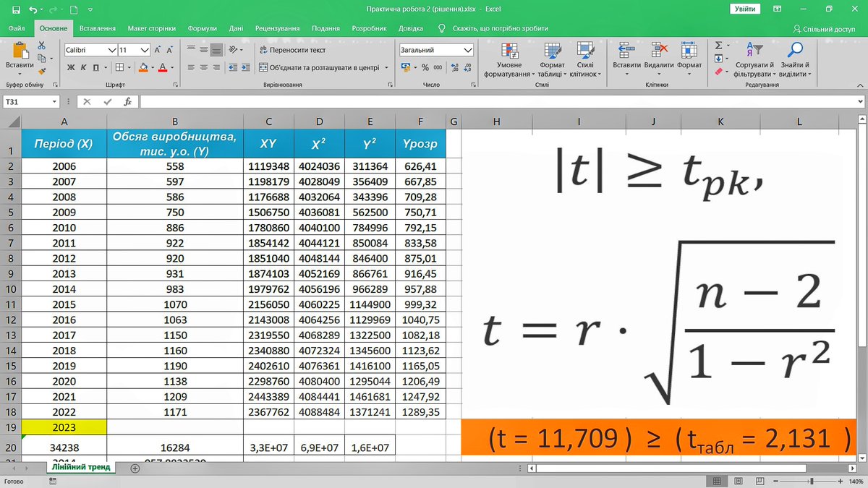Image resolution: width=868 pixels, height=488 pixels.
Task: Add a new sheet with plus icon
Action: click(135, 468)
